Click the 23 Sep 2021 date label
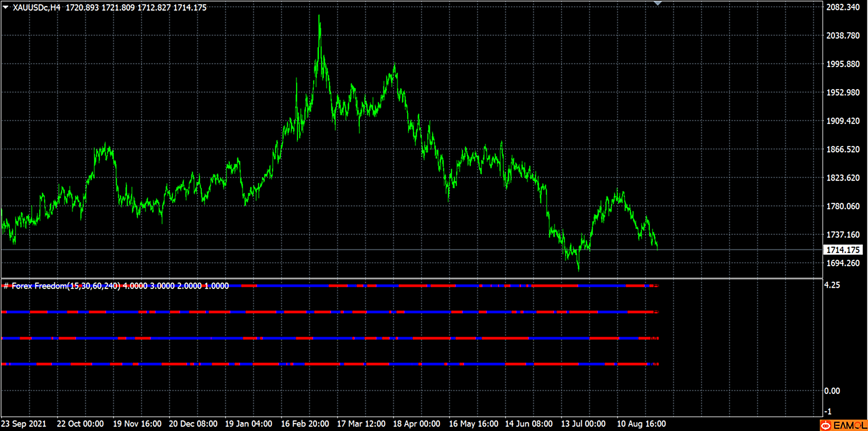This screenshot has height=431, width=868. click(24, 424)
